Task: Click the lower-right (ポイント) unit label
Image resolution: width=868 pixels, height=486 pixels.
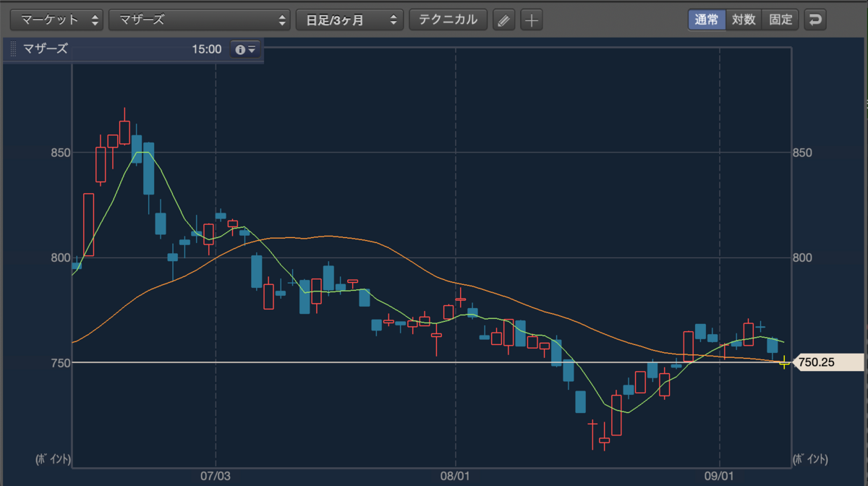Action: 811,459
